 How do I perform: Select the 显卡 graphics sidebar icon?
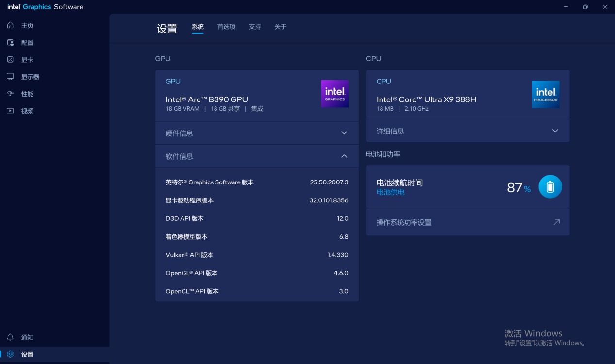pos(10,60)
